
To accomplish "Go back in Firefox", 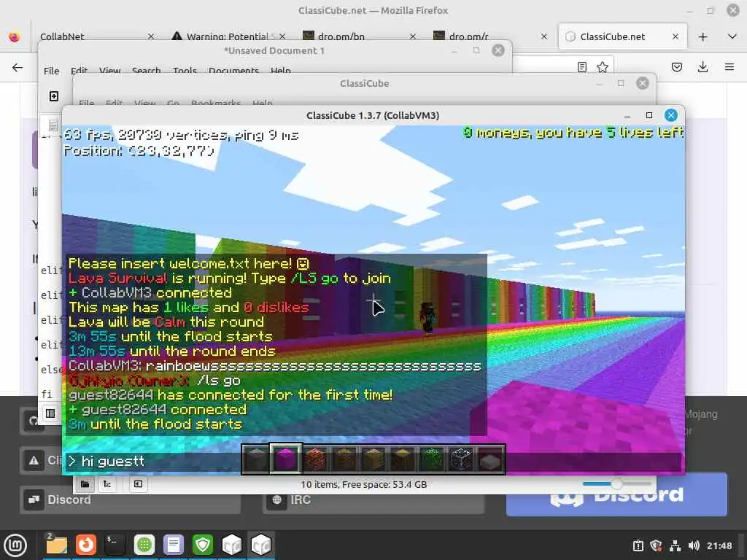I will pos(18,67).
